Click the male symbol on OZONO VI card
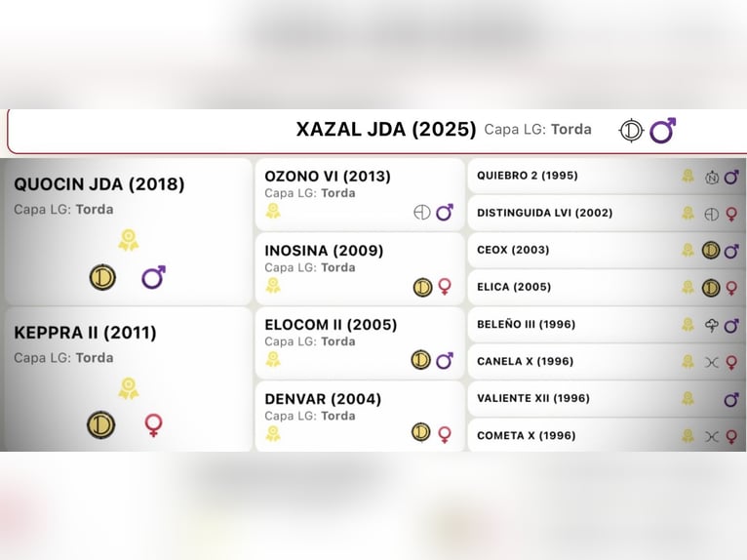This screenshot has height=560, width=747. coord(445,213)
